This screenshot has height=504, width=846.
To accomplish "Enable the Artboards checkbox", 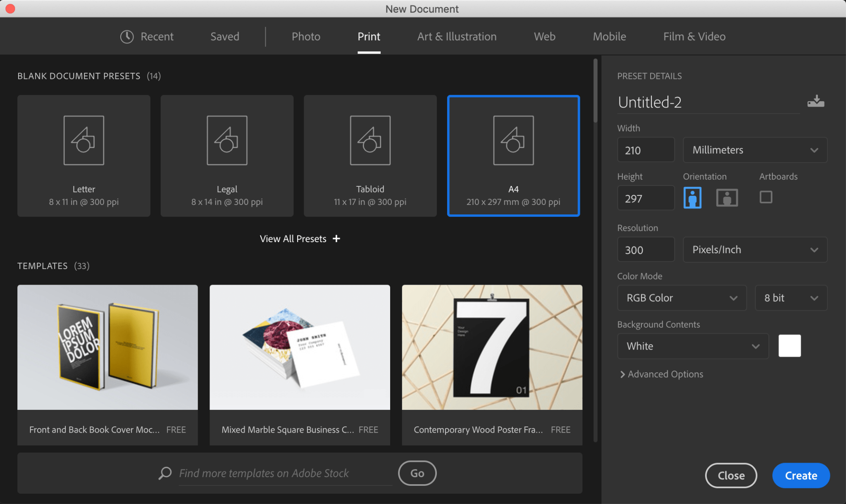I will pyautogui.click(x=765, y=197).
